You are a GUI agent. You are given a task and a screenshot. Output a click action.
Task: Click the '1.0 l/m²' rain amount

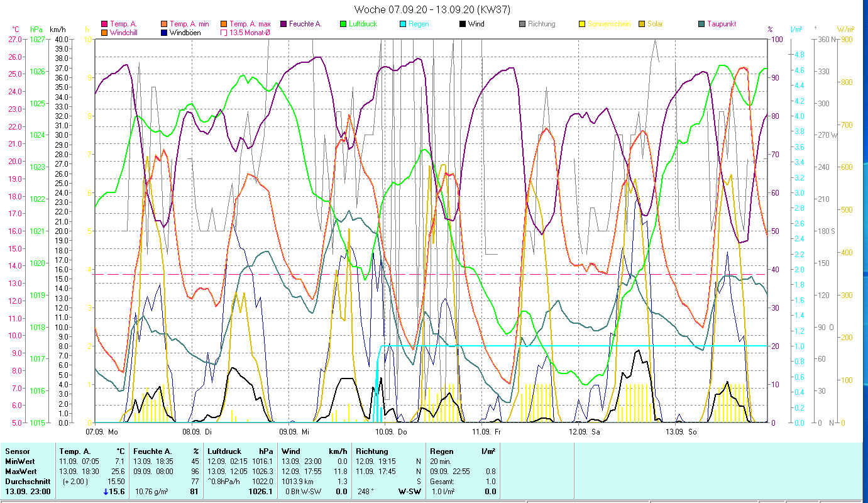click(x=442, y=492)
